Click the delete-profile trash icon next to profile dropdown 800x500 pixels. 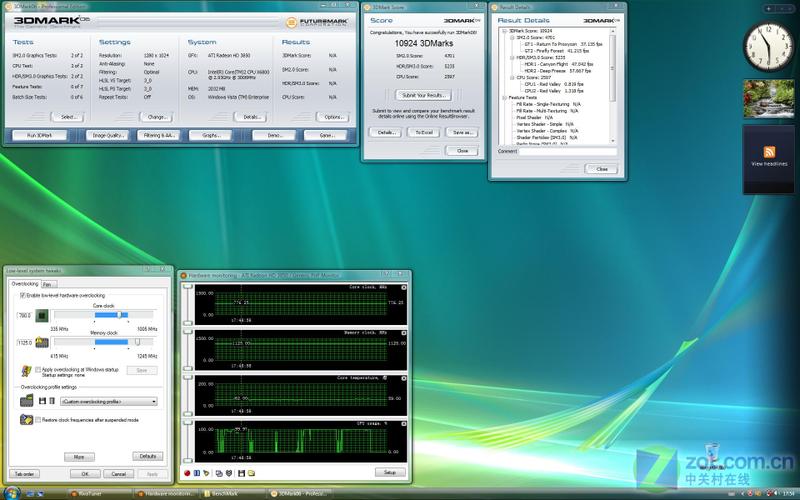[x=52, y=401]
